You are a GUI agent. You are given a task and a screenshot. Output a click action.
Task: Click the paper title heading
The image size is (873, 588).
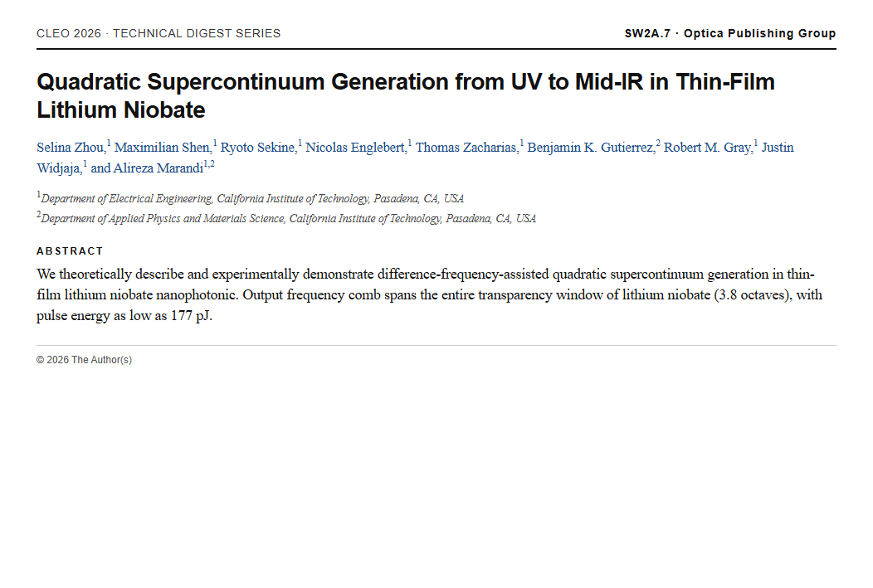coord(406,95)
